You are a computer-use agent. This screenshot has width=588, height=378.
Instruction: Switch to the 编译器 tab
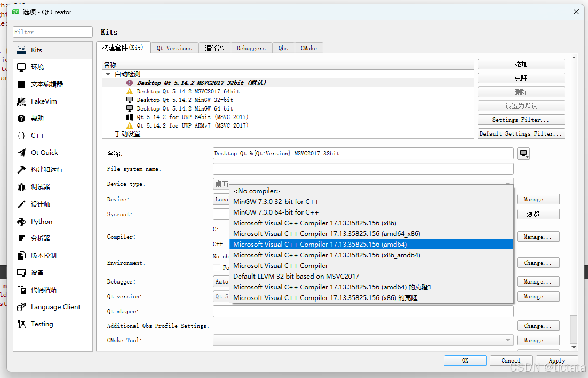[214, 48]
